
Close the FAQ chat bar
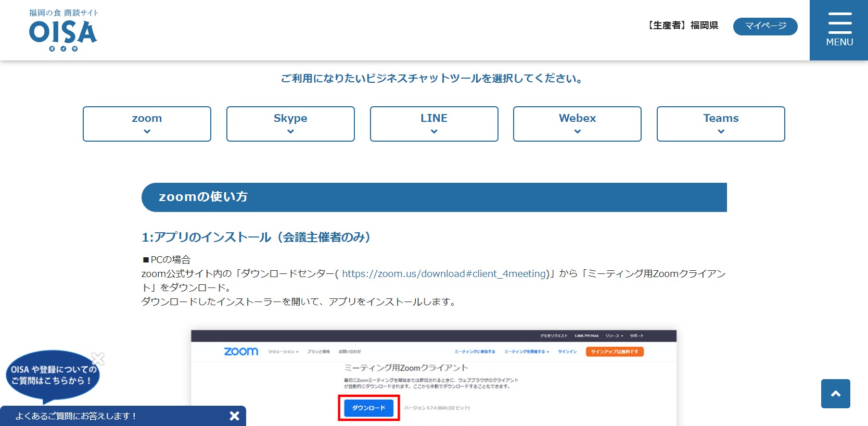coord(235,416)
